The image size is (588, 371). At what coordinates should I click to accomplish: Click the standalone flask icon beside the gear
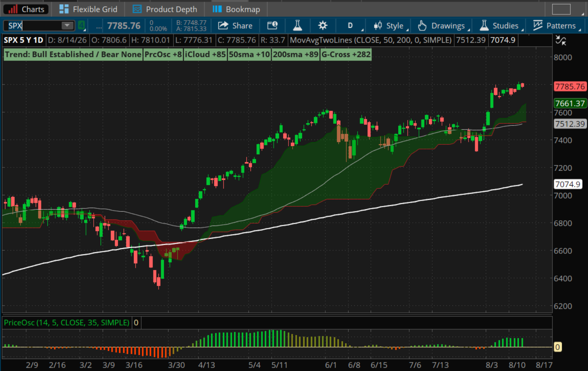(x=297, y=26)
